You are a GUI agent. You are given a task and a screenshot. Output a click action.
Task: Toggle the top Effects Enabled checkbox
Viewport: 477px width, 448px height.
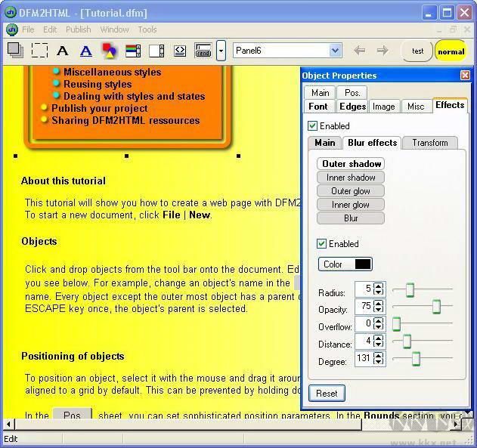tap(312, 125)
